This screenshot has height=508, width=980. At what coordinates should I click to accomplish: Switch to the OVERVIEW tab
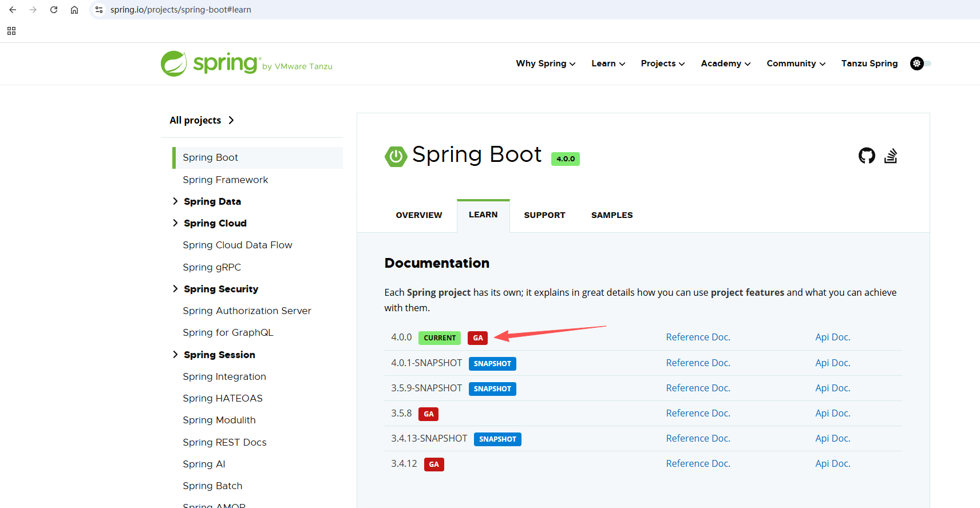(419, 215)
